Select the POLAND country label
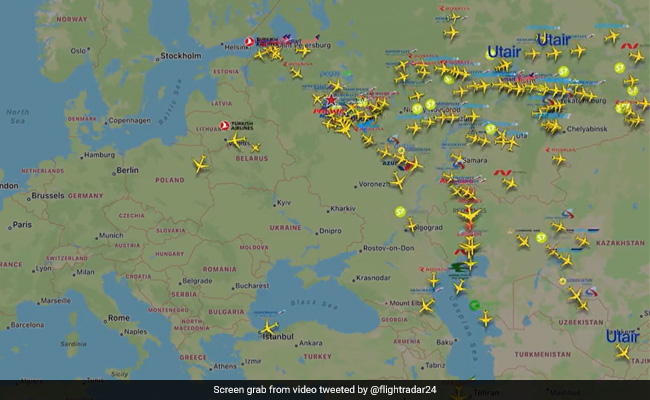Image resolution: width=650 pixels, height=400 pixels. (x=170, y=180)
